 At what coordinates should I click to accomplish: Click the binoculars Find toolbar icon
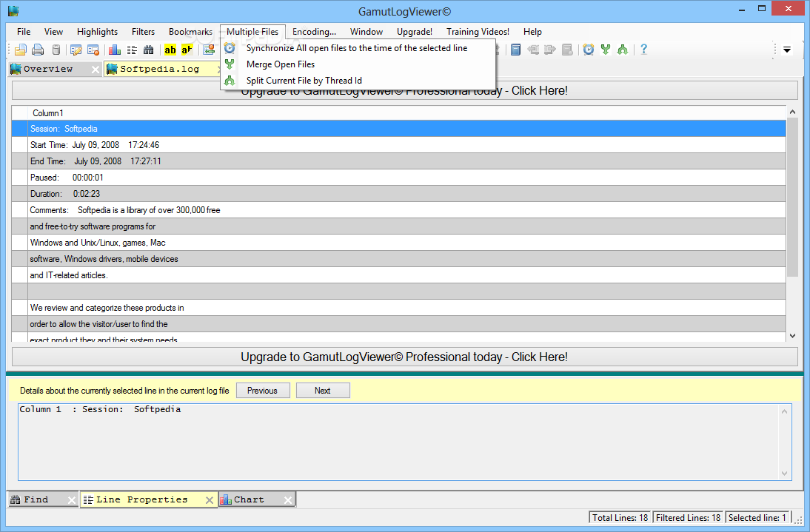pyautogui.click(x=149, y=50)
